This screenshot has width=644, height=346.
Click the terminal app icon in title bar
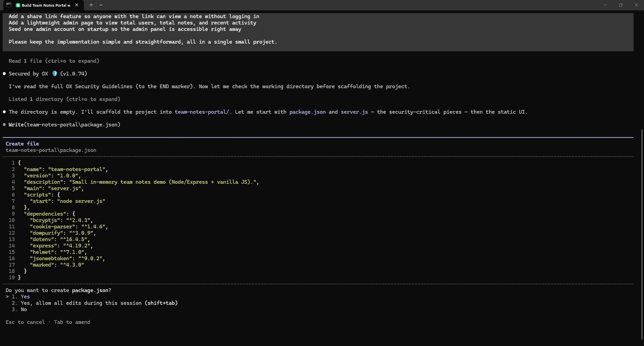tap(9, 5)
